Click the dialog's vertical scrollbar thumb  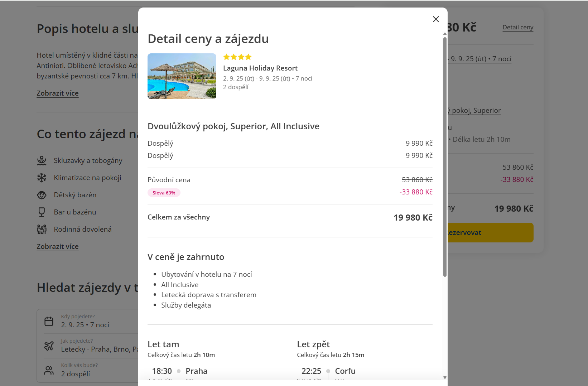445,157
